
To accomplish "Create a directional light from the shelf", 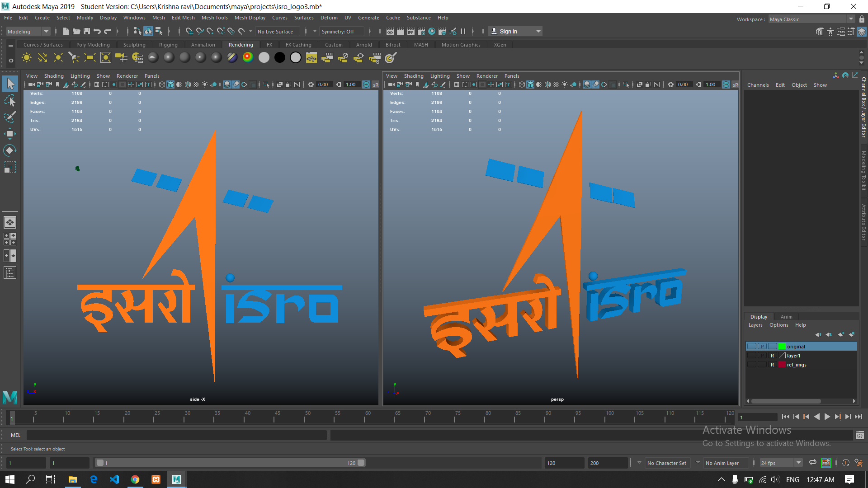I will coord(42,57).
